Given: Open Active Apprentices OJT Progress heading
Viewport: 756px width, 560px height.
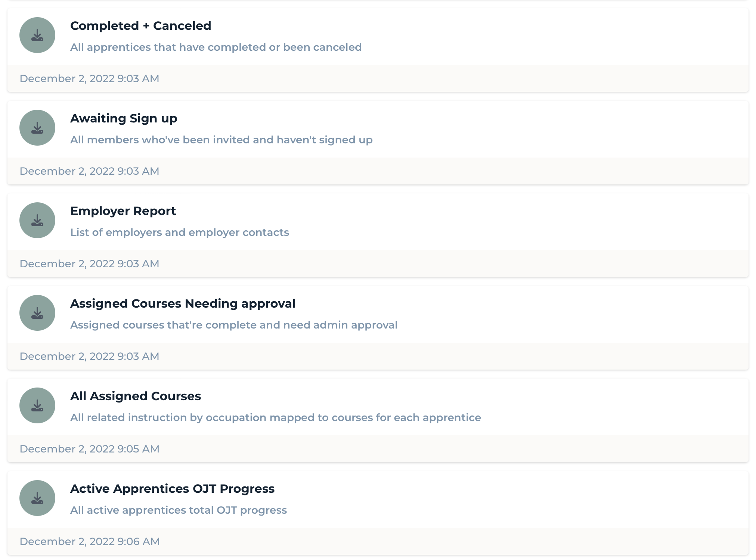Looking at the screenshot, I should coord(172,489).
